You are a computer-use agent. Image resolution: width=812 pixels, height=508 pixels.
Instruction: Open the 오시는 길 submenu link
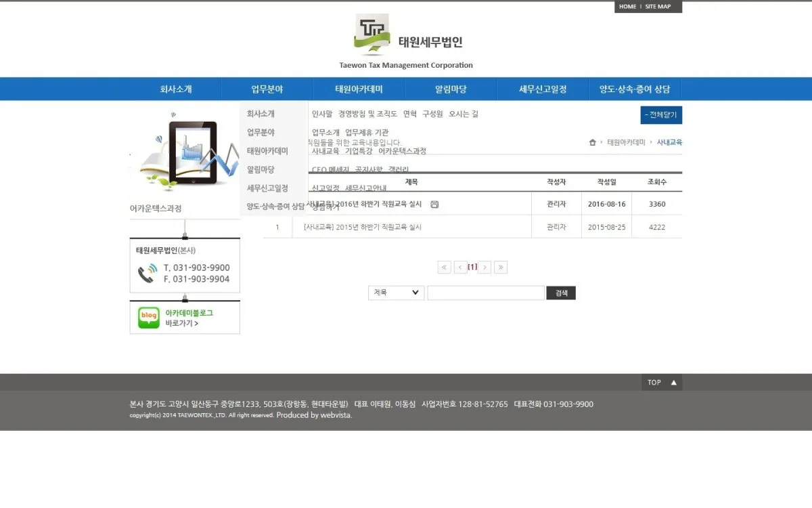[464, 114]
